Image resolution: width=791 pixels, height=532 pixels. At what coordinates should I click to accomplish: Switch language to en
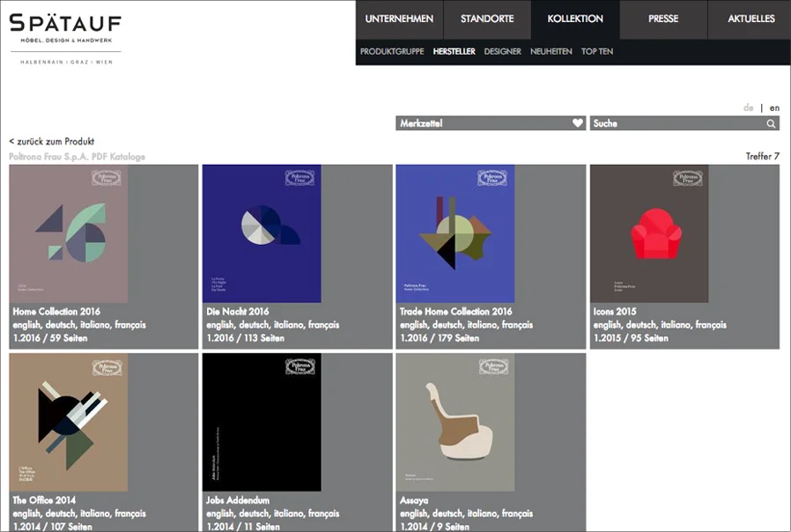tap(774, 108)
